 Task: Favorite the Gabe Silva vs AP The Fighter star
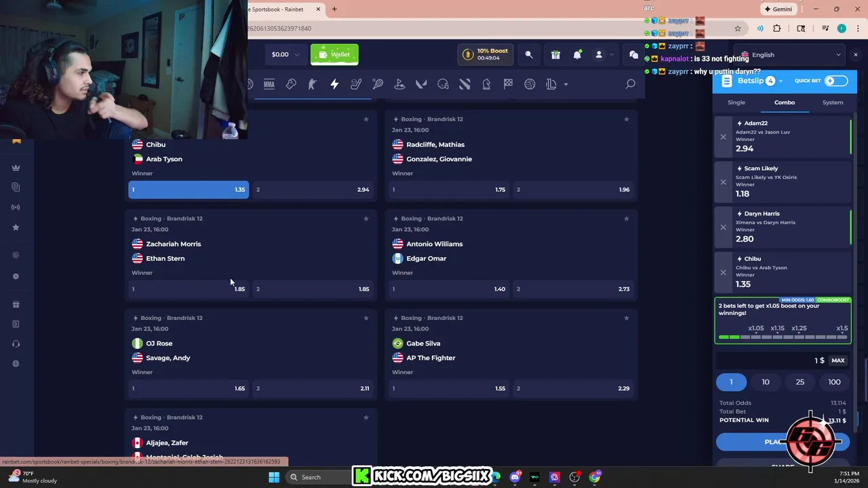626,318
